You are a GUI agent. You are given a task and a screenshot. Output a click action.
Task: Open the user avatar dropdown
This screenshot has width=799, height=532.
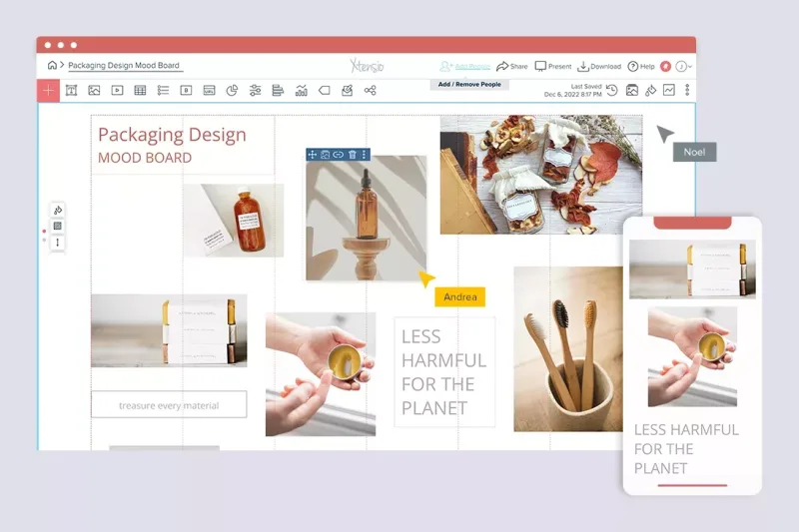(x=682, y=66)
